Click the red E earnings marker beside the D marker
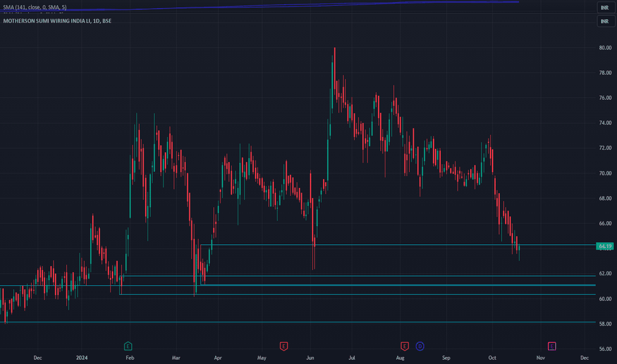Viewport: 617px width, 364px height. [404, 346]
